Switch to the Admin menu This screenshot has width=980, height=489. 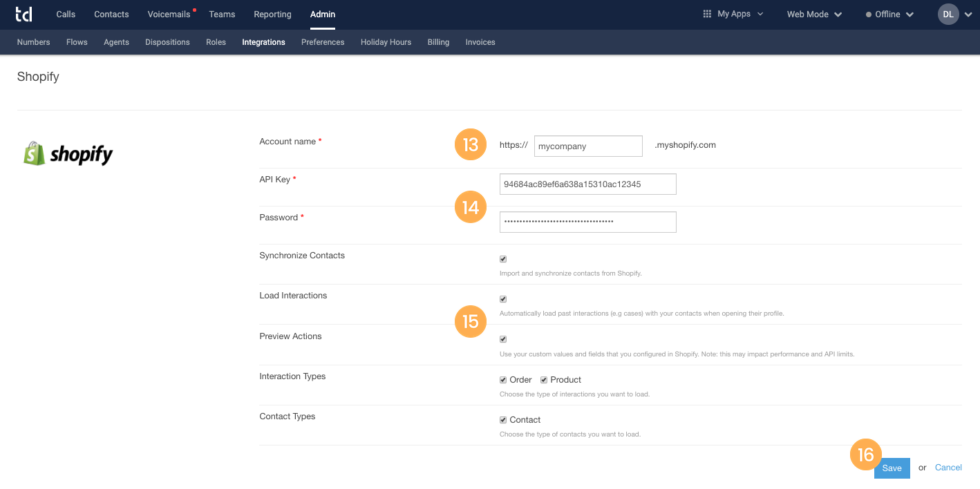322,14
